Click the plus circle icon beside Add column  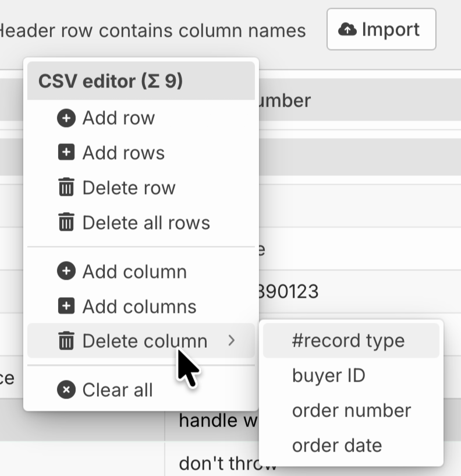[66, 271]
